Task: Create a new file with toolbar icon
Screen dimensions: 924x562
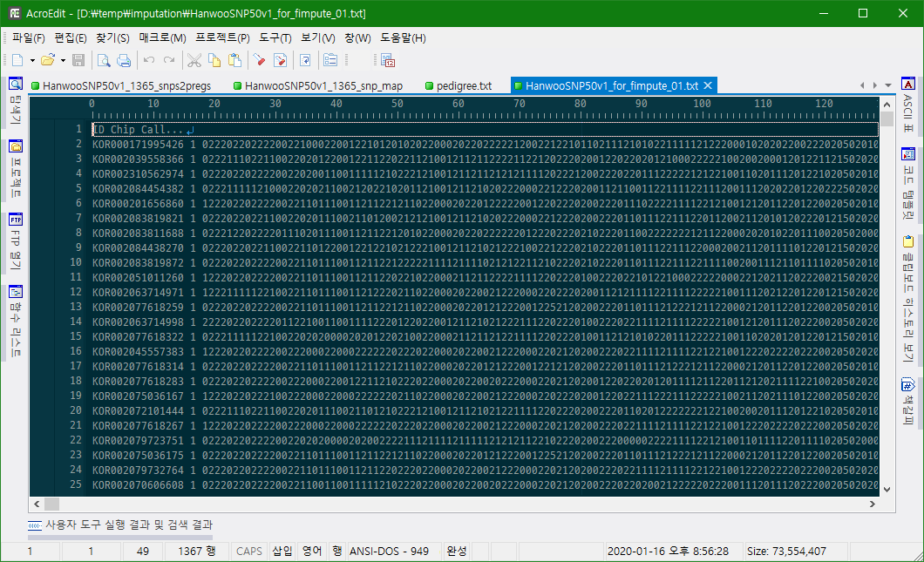Action: [x=17, y=60]
